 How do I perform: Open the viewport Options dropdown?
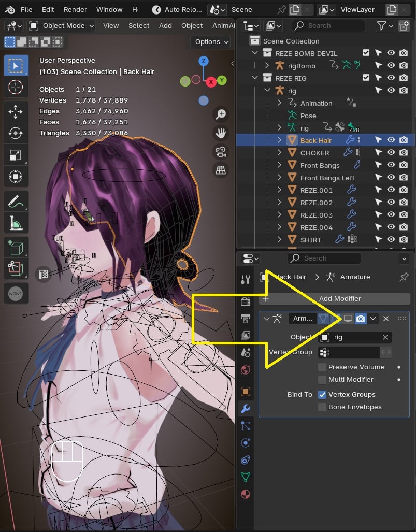[211, 42]
